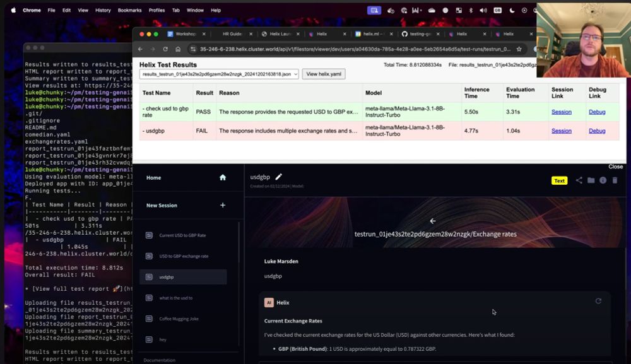
Task: Click the GB keyboard input icon in the menu bar
Action: [498, 11]
